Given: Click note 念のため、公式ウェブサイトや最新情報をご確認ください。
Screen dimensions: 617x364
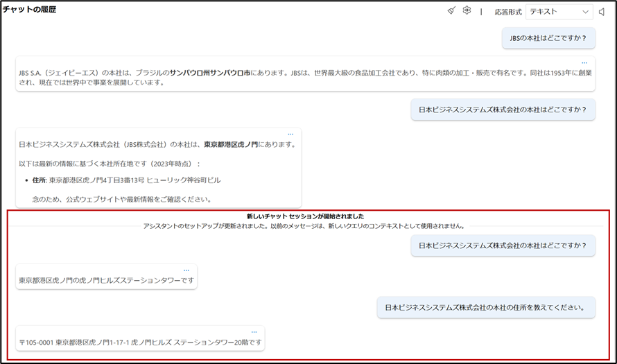Looking at the screenshot, I should pyautogui.click(x=122, y=199).
